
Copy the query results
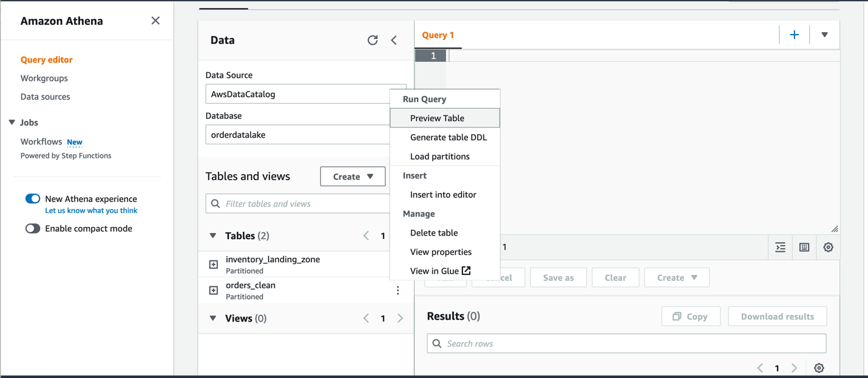[691, 317]
